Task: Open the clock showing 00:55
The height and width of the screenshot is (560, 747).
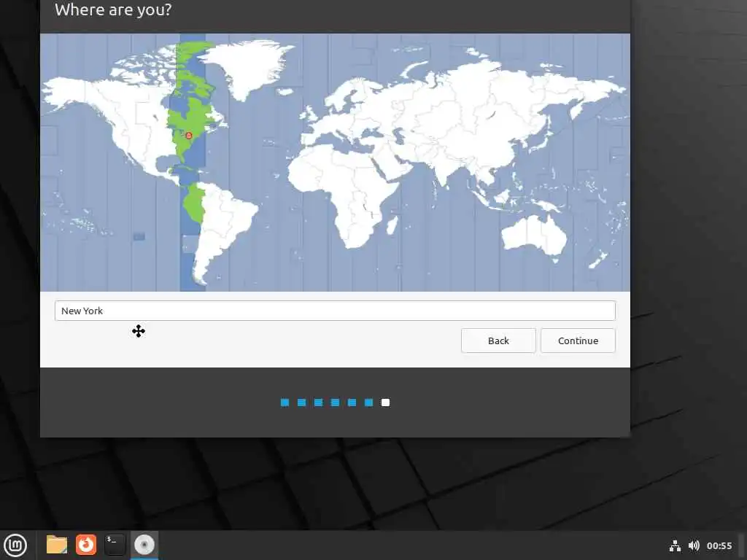Action: [719, 545]
